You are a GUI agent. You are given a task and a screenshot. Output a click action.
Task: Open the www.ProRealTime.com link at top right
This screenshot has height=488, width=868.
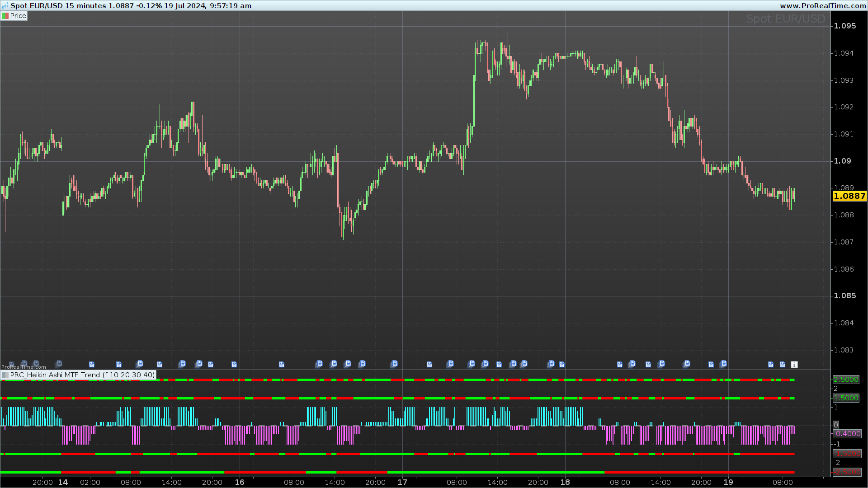pyautogui.click(x=822, y=5)
